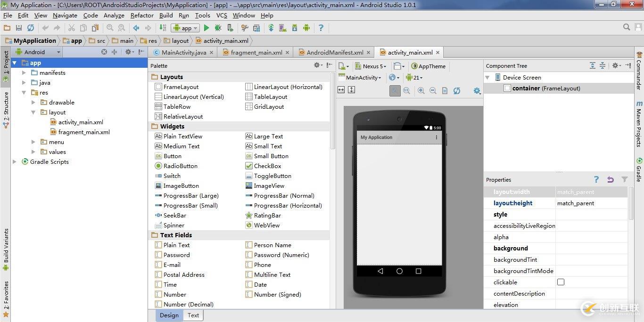Open the AVD Manager from the toolbar

[x=282, y=28]
